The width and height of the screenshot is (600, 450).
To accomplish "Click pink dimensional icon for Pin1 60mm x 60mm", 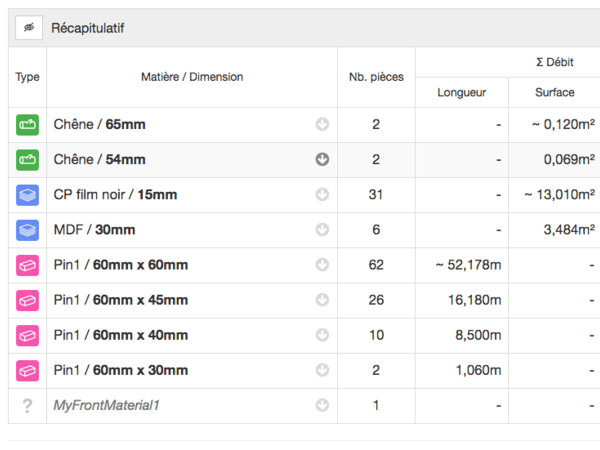I will (x=27, y=265).
